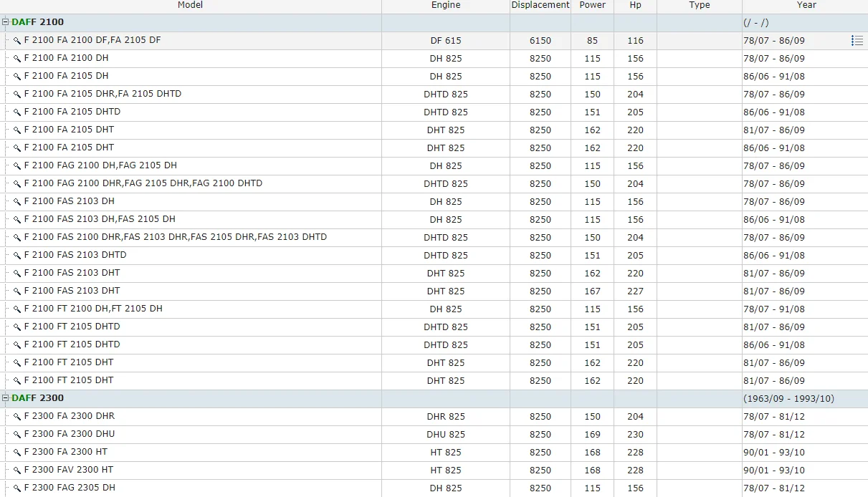Screen dimensions: 868x497
Task: Click the magnifier beside F 2300 FAG 2305 DH
Action: coord(17,488)
